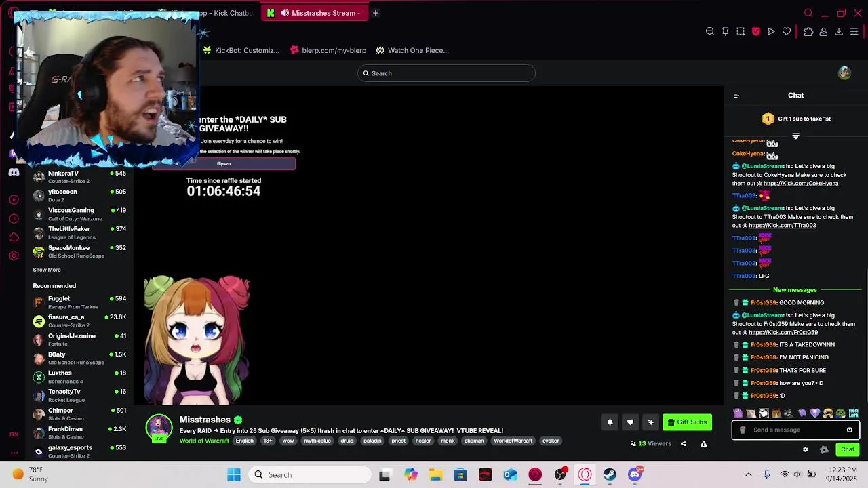The image size is (868, 488).
Task: Open the https://Kick.com/TTra003 link in chat
Action: coord(783,226)
